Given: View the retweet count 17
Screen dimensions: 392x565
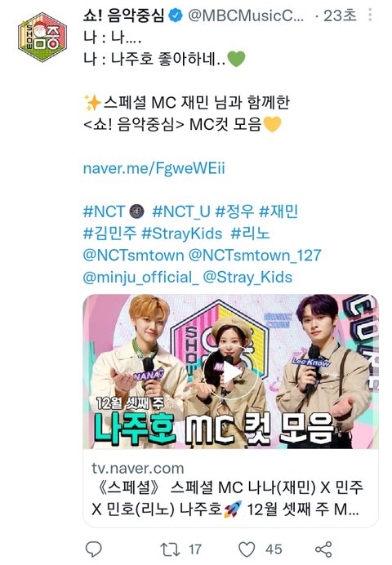Looking at the screenshot, I should [195, 549].
